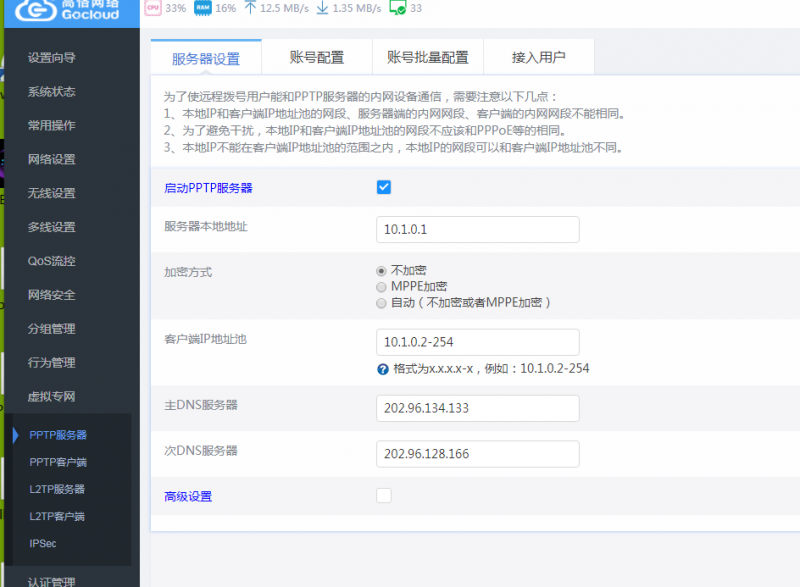
Task: Open 设置向导 in the sidebar
Action: point(52,58)
